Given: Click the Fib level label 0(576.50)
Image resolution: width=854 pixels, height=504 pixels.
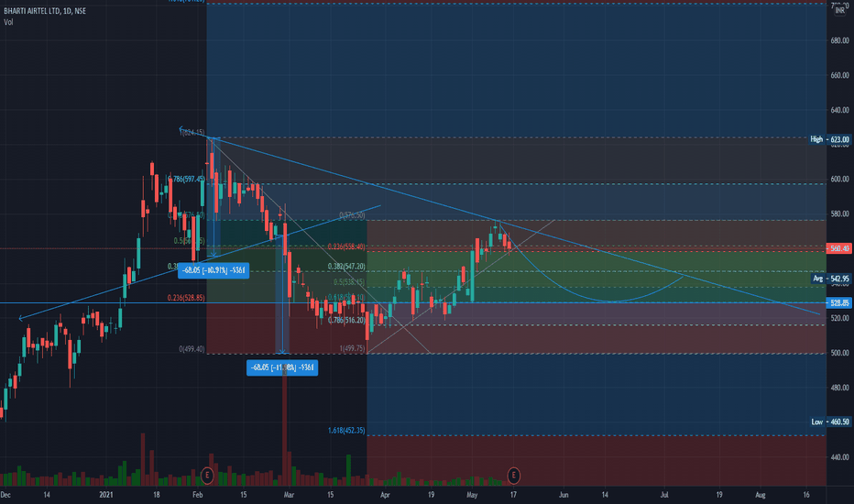Looking at the screenshot, I should [x=353, y=215].
